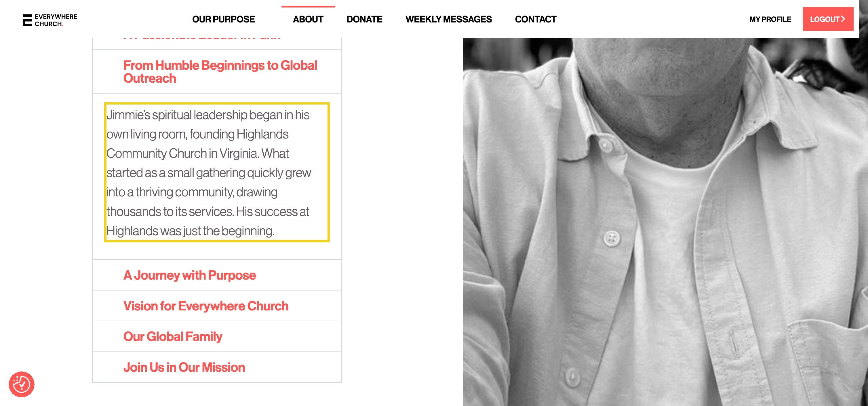Expand A Journey with Purpose section

tap(217, 275)
